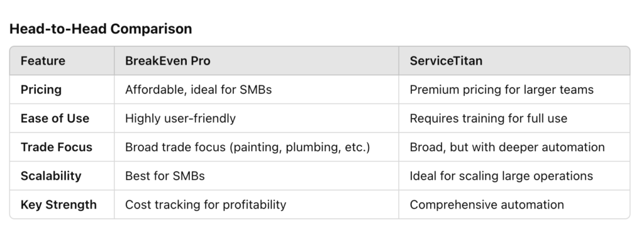This screenshot has width=644, height=238.
Task: Select the BreakEven Pro column header
Action: [167, 61]
